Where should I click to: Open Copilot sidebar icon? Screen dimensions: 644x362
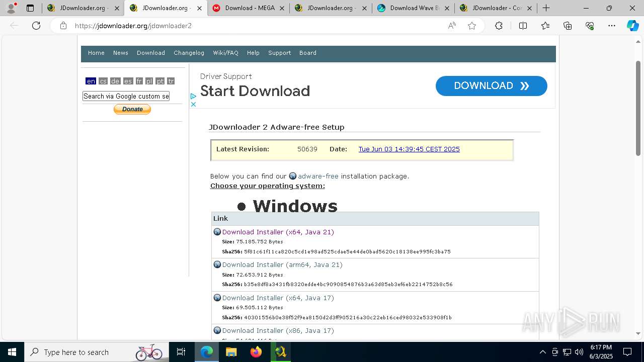point(633,26)
